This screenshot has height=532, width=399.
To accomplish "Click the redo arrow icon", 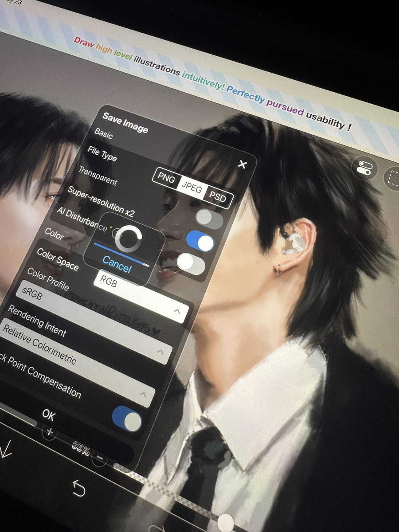I will (x=156, y=528).
